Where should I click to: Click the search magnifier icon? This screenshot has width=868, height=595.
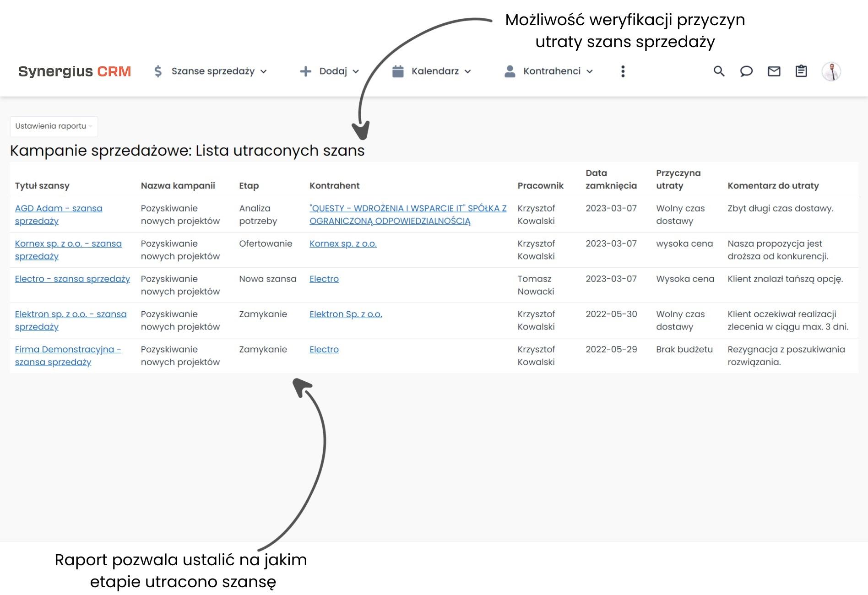(x=718, y=71)
